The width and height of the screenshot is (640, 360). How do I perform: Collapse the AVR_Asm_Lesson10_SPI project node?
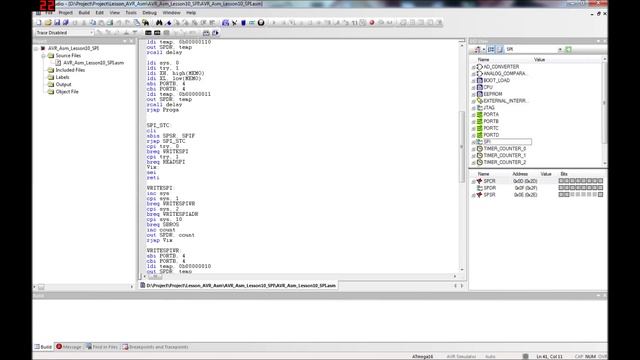click(36, 49)
